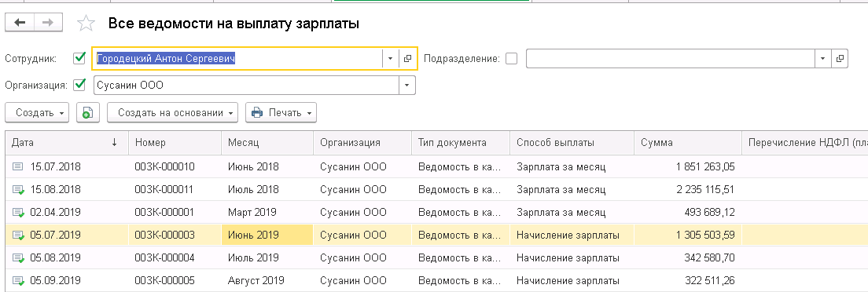The height and width of the screenshot is (292, 868).
Task: Go forward with the right arrow button
Action: pyautogui.click(x=49, y=22)
